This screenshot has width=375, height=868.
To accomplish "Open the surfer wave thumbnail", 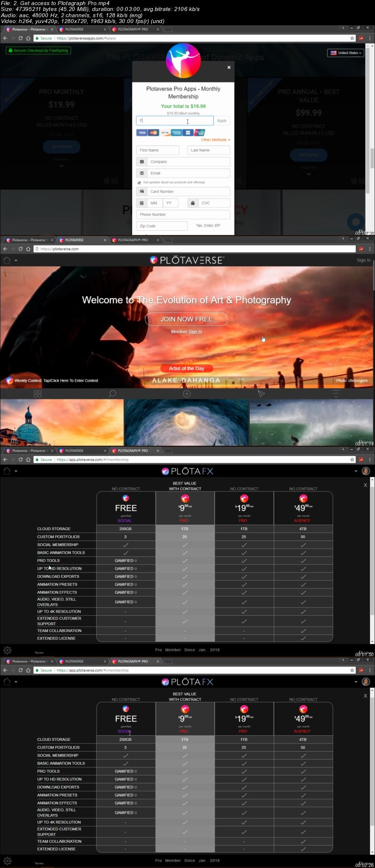I will (x=311, y=422).
